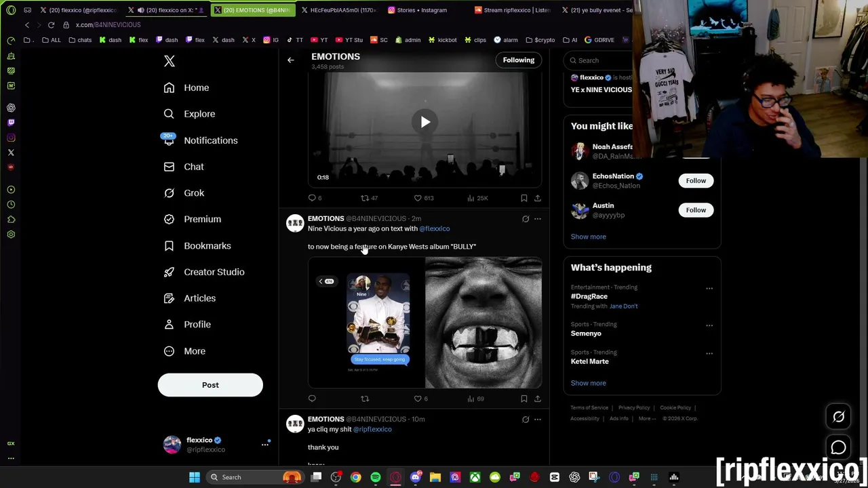The image size is (868, 488).
Task: View 69 views analytics on BULLY post
Action: [x=475, y=399]
